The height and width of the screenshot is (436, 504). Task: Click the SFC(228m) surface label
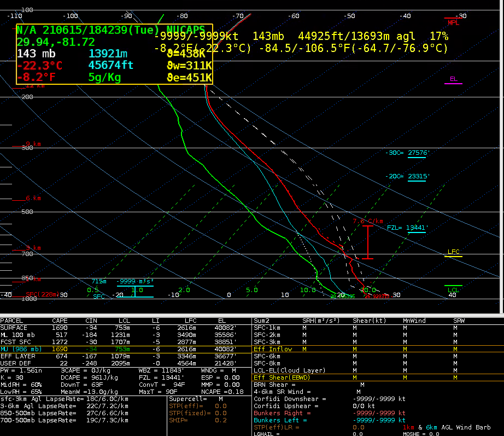[43, 294]
